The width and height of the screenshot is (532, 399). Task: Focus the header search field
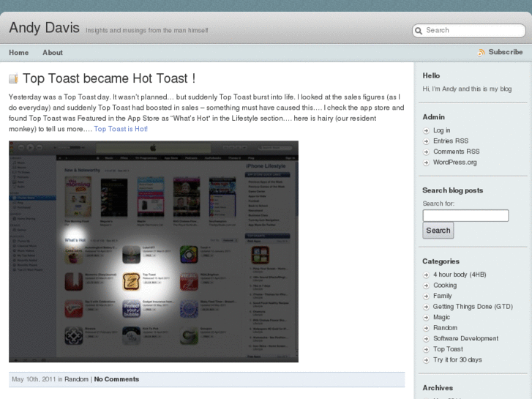pos(472,31)
